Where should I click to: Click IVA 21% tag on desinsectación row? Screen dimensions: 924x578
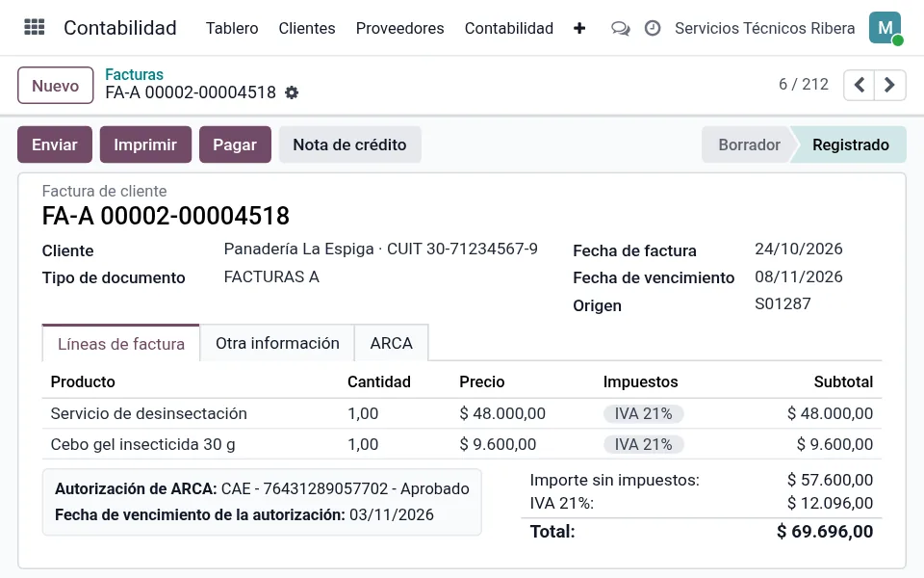pyautogui.click(x=644, y=413)
